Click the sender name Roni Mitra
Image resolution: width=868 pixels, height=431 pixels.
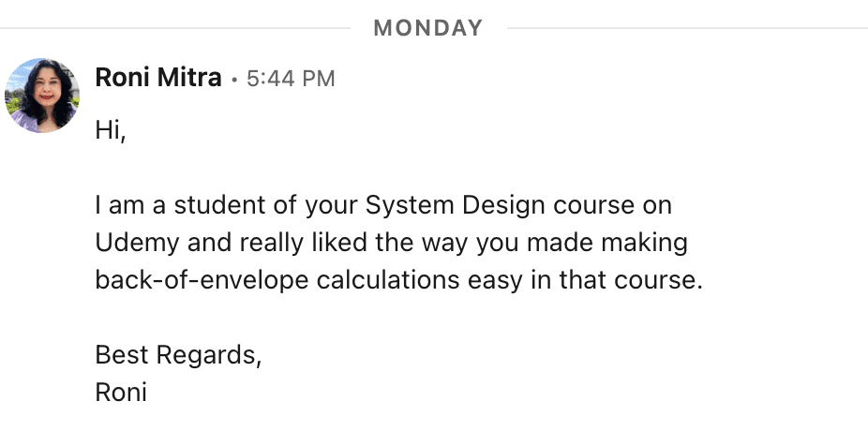click(158, 79)
